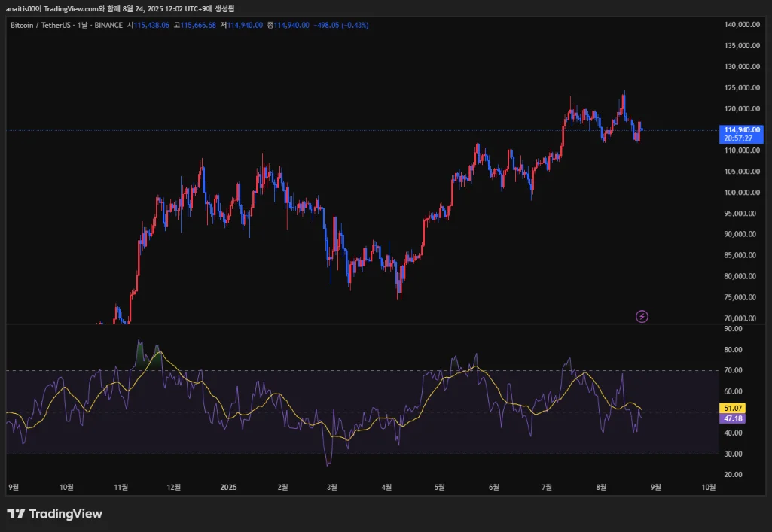Click the 2025 label on the time axis
This screenshot has height=532, width=772.
point(229,487)
